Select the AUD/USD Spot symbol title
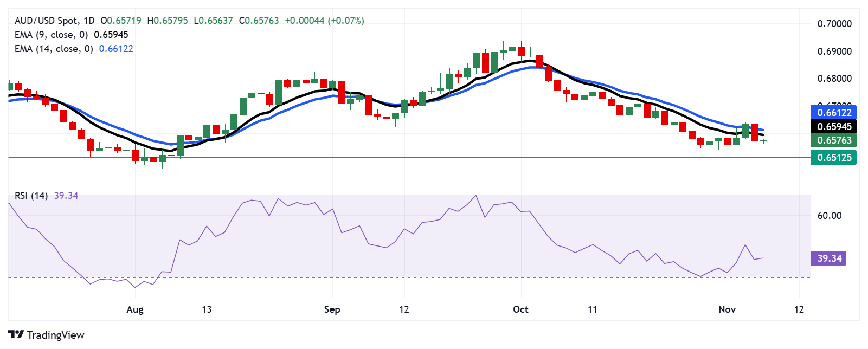Viewport: 868px width, 349px height. coord(46,21)
